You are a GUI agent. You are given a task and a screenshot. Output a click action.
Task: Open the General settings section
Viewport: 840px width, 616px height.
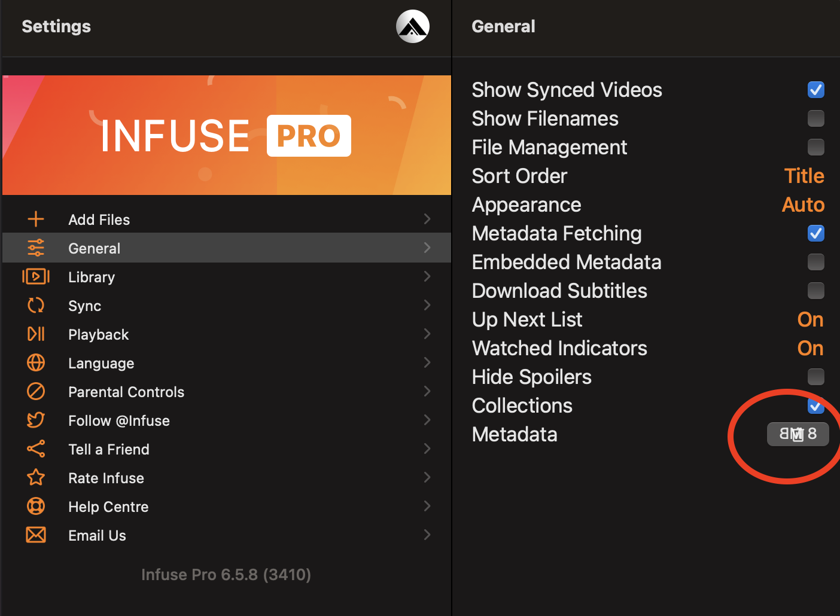click(227, 248)
